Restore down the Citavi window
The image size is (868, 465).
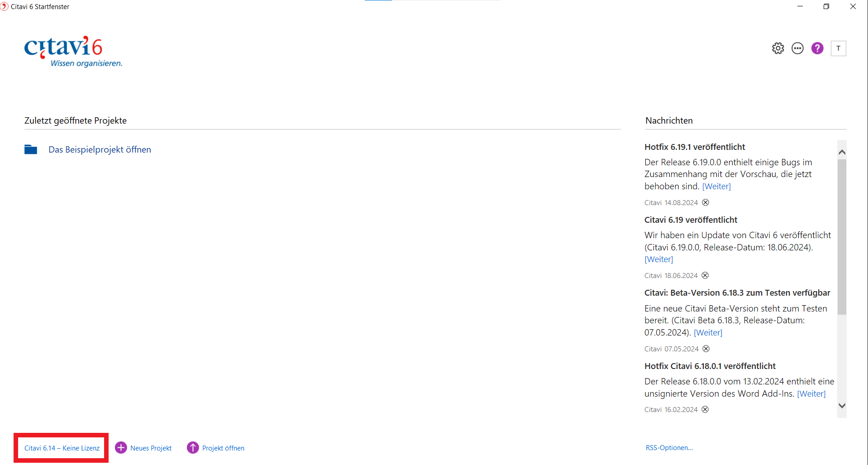(x=826, y=6)
